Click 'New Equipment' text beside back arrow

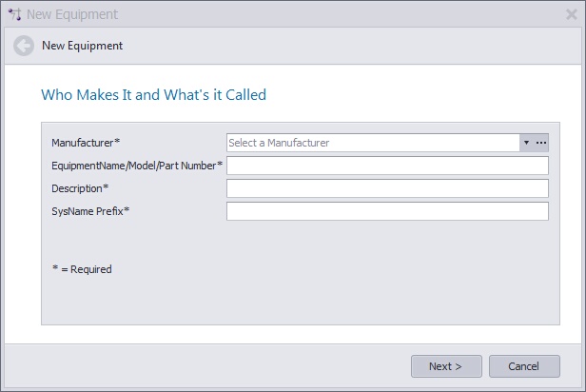point(82,46)
